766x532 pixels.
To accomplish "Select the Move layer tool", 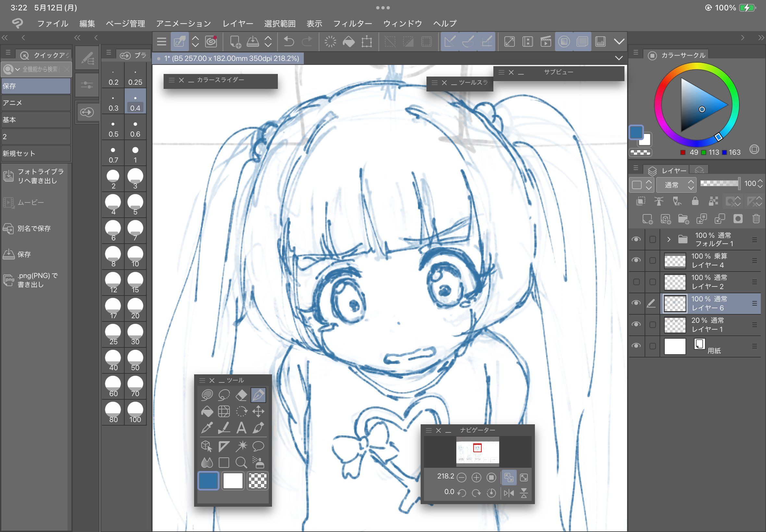I will 258,412.
